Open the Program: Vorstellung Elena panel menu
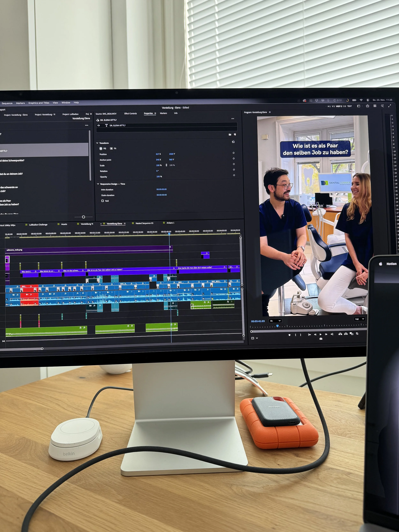The image size is (399, 532). pyautogui.click(x=270, y=112)
